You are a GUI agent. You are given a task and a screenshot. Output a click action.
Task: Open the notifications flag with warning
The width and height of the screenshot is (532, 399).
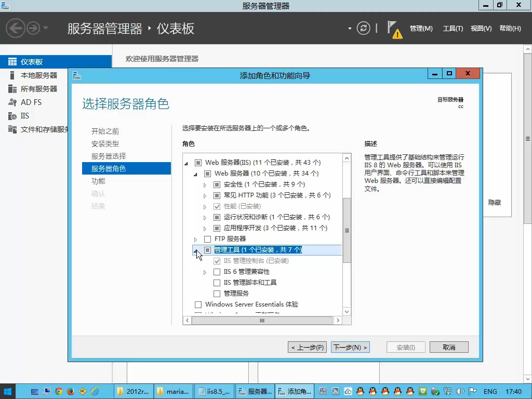pos(394,30)
